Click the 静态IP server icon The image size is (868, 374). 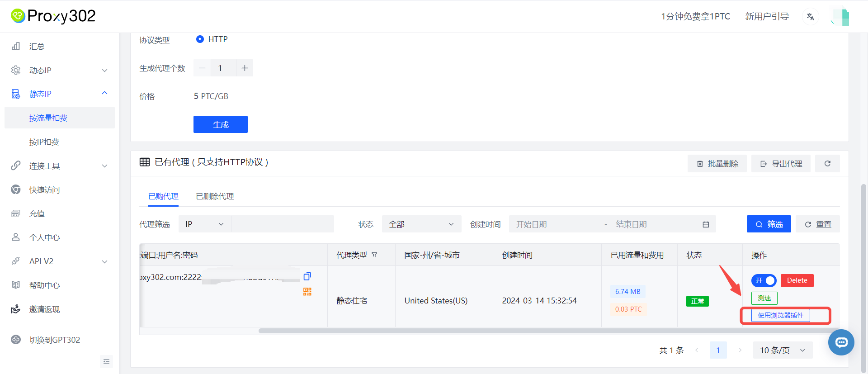click(x=16, y=94)
